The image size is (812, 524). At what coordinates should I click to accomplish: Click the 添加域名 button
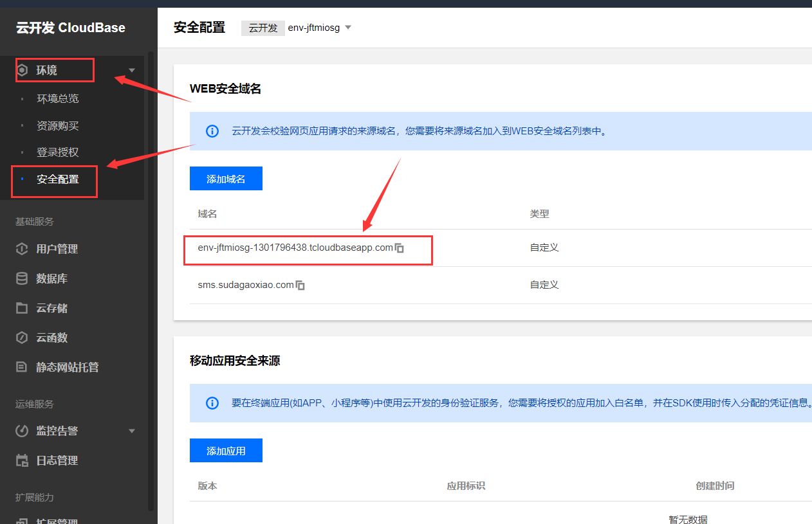point(226,178)
